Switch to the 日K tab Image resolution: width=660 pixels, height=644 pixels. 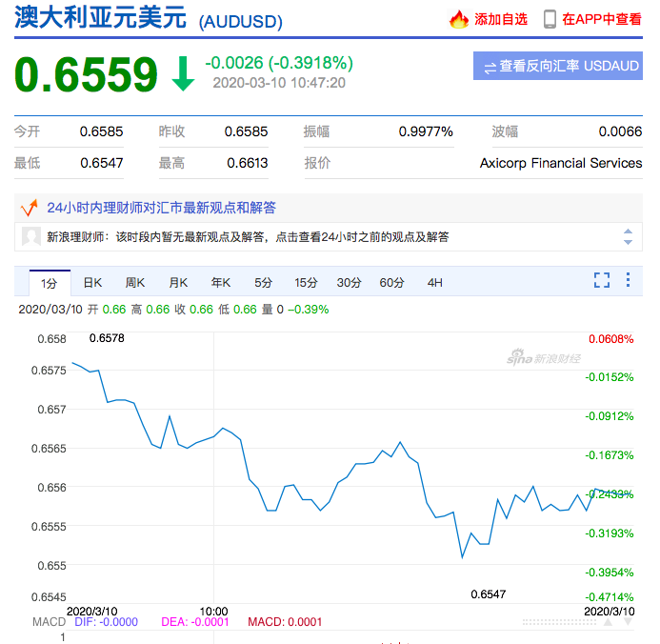click(92, 283)
